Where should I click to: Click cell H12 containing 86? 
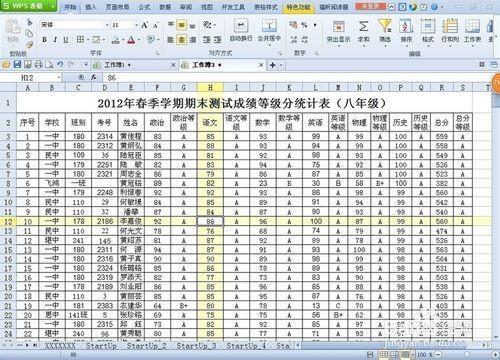pyautogui.click(x=210, y=221)
